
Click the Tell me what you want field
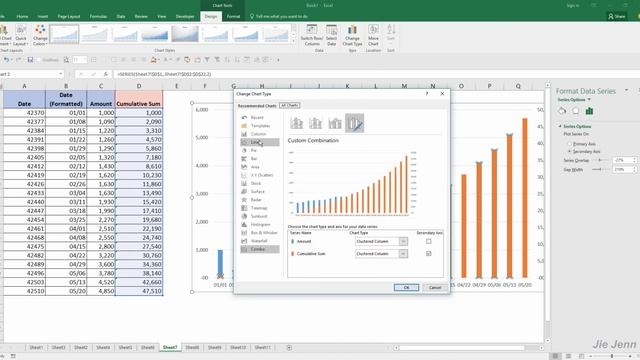coord(278,16)
